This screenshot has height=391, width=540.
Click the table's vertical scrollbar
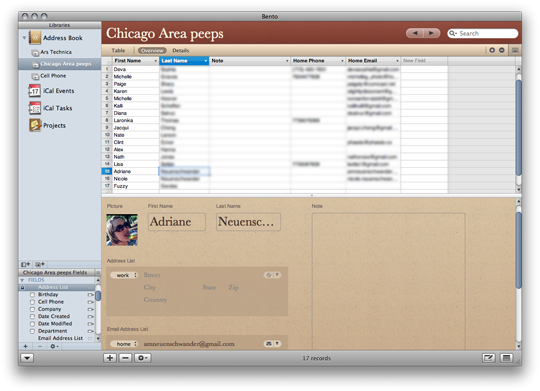coord(518,129)
